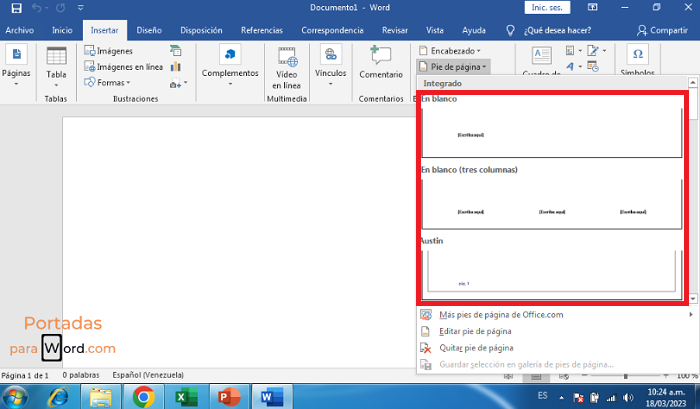The image size is (700, 409).
Task: Show hidden tray icons arrow
Action: click(561, 397)
